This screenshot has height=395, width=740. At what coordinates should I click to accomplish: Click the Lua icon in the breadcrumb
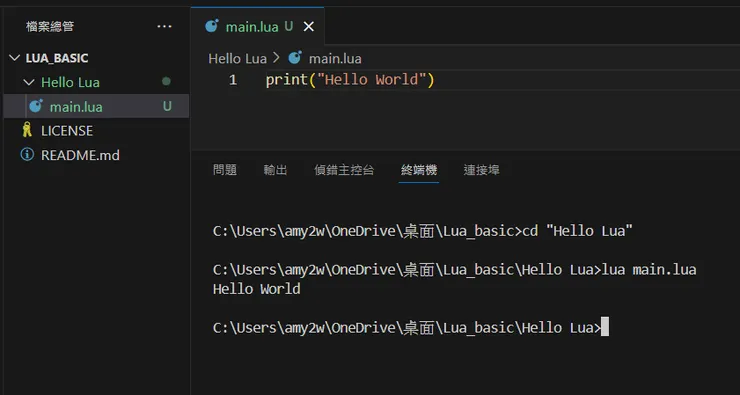pos(295,58)
